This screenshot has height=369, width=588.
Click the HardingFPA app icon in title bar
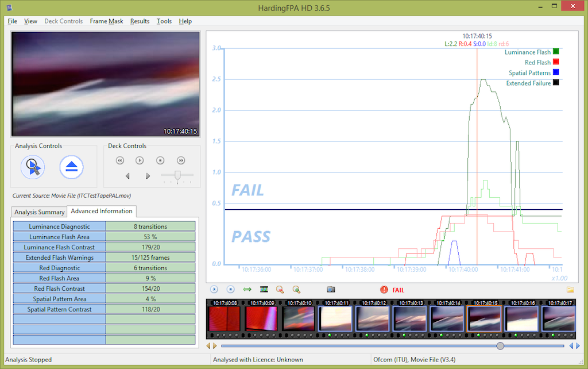tap(9, 7)
